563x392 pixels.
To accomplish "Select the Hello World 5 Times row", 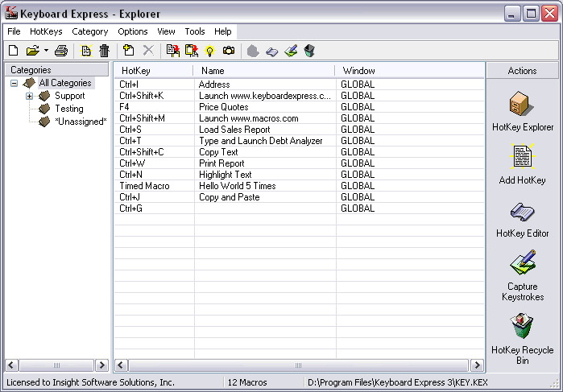I will 299,186.
